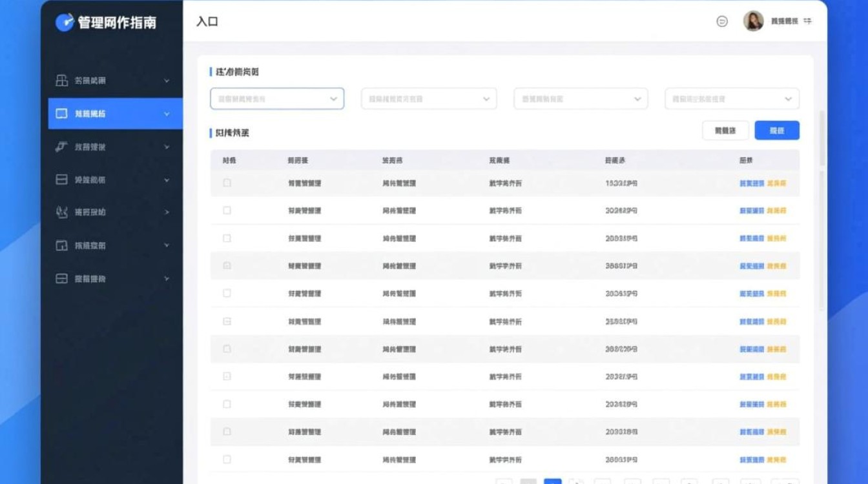Expand the fourth sidebar menu item
Viewport: 868px width, 484px height.
(x=167, y=180)
